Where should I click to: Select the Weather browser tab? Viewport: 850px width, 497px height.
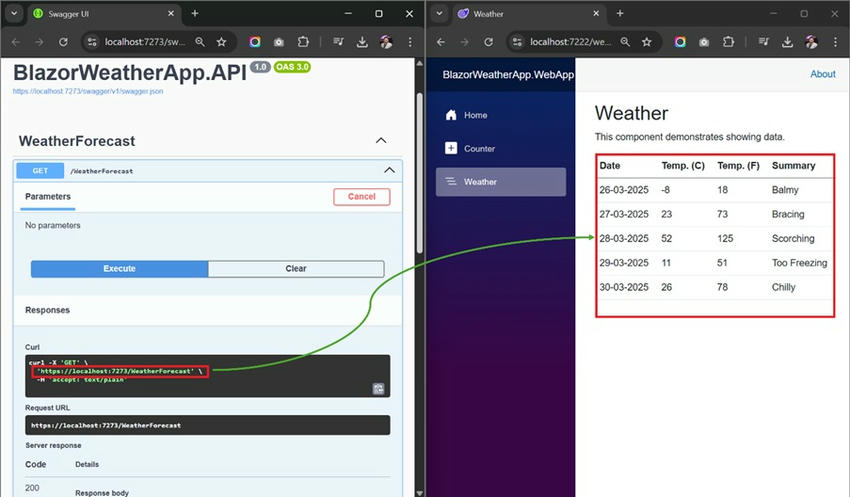click(x=529, y=14)
